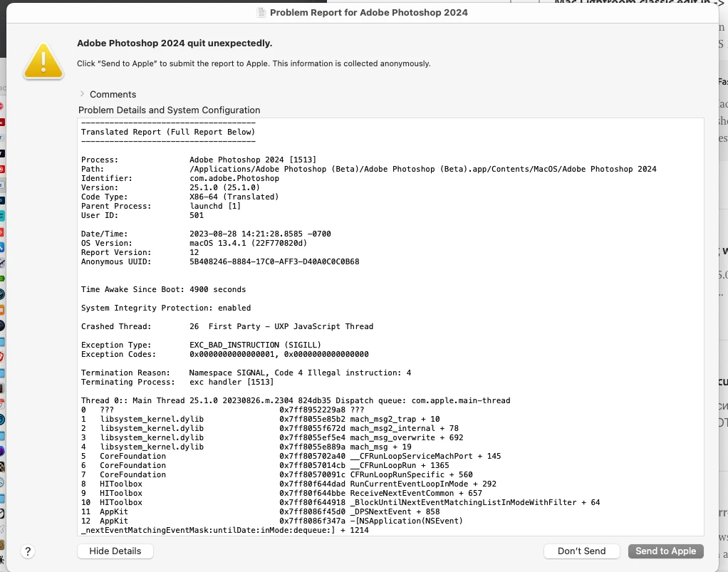728x572 pixels.
Task: Click the "-[NSApplication(NSEvent)" frame 12 line
Action: [x=272, y=521]
